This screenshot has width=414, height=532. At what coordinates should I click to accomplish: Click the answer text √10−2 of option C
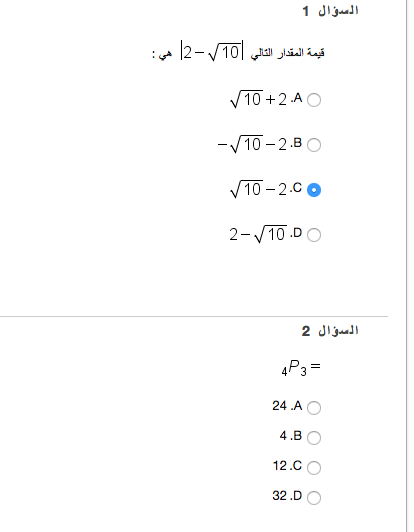(258, 189)
